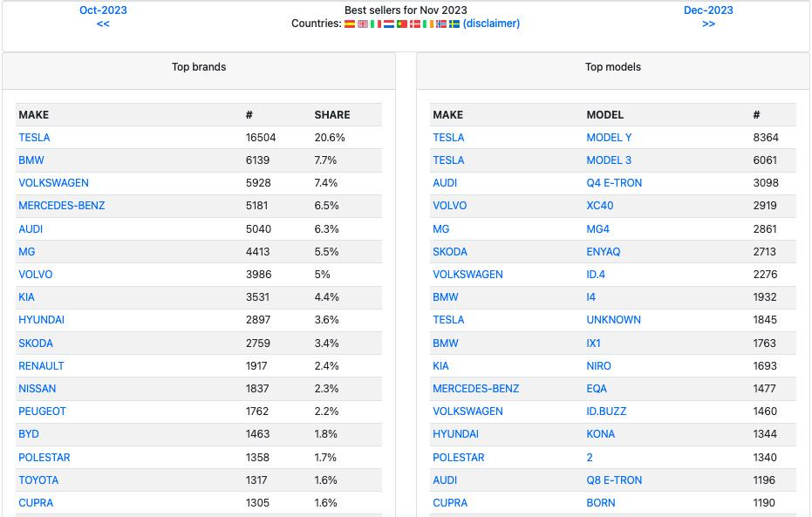
Task: Click the Norway flag icon
Action: (x=441, y=24)
